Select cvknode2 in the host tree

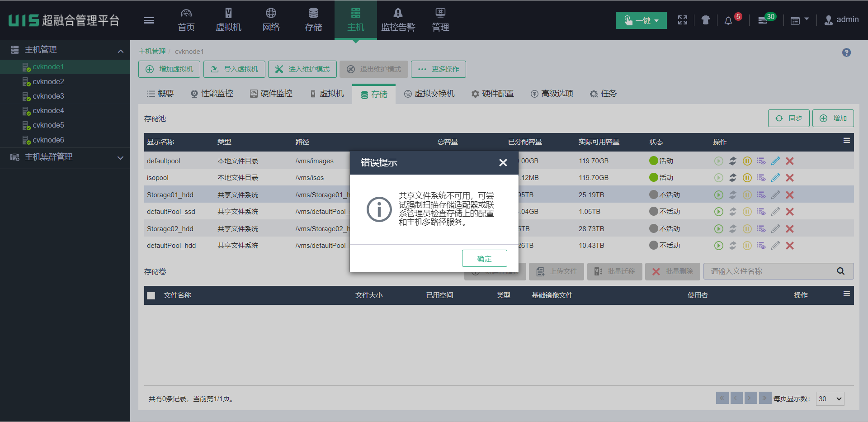click(x=48, y=81)
